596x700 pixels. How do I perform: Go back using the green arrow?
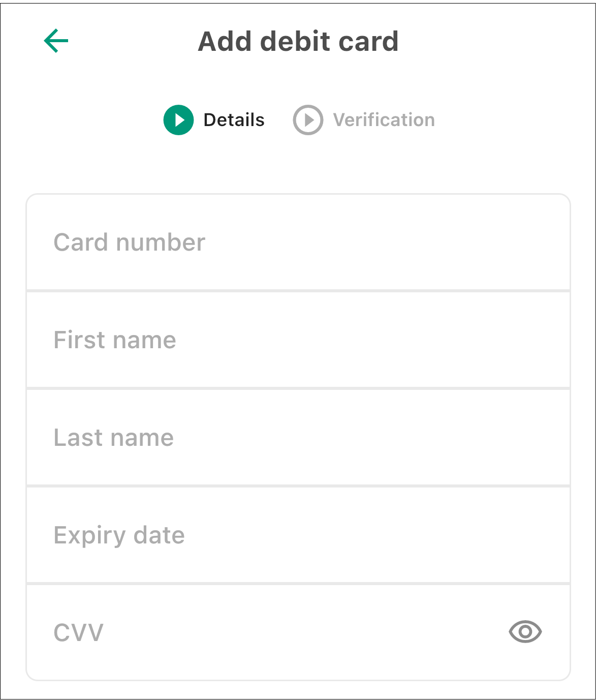(x=56, y=41)
